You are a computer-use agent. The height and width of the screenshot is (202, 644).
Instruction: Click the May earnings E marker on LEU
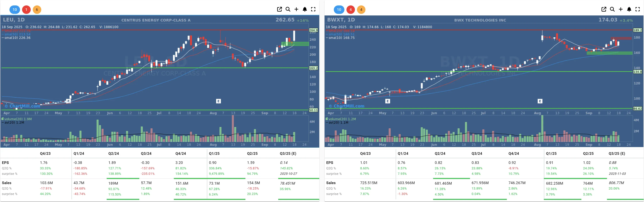(x=68, y=101)
